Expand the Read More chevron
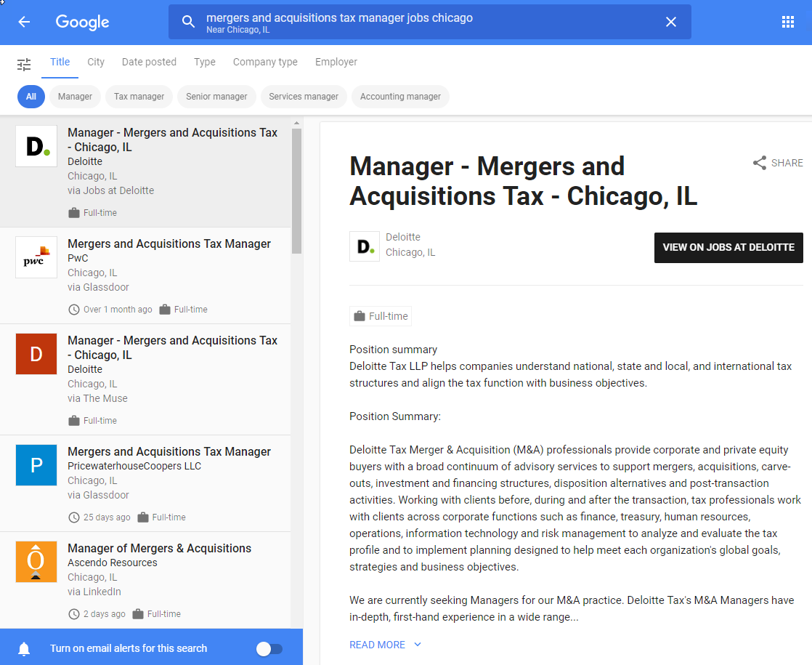812x665 pixels. [418, 645]
